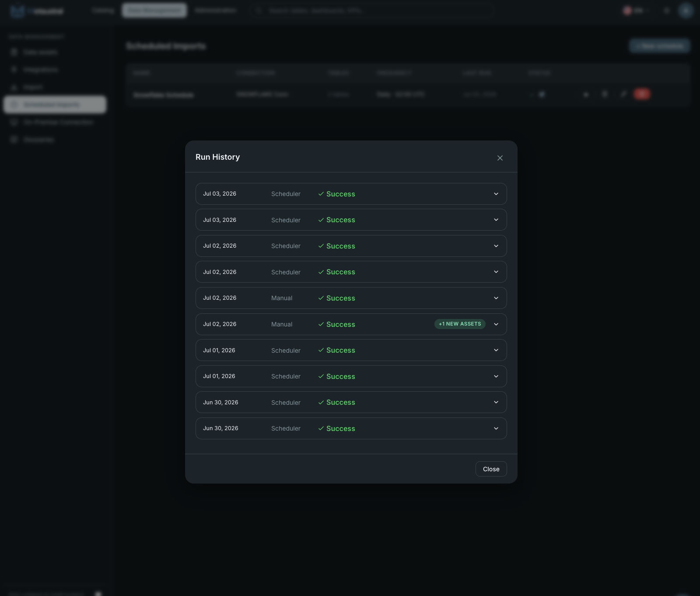The width and height of the screenshot is (700, 596).
Task: Expand the second Jul 03, 2026 Scheduler run
Action: (496, 220)
